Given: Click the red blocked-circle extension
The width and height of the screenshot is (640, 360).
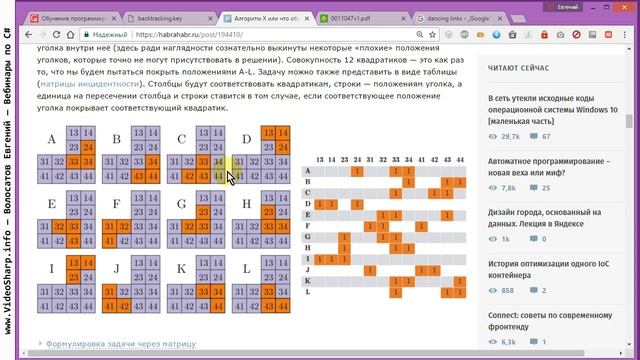Looking at the screenshot, I should (576, 35).
